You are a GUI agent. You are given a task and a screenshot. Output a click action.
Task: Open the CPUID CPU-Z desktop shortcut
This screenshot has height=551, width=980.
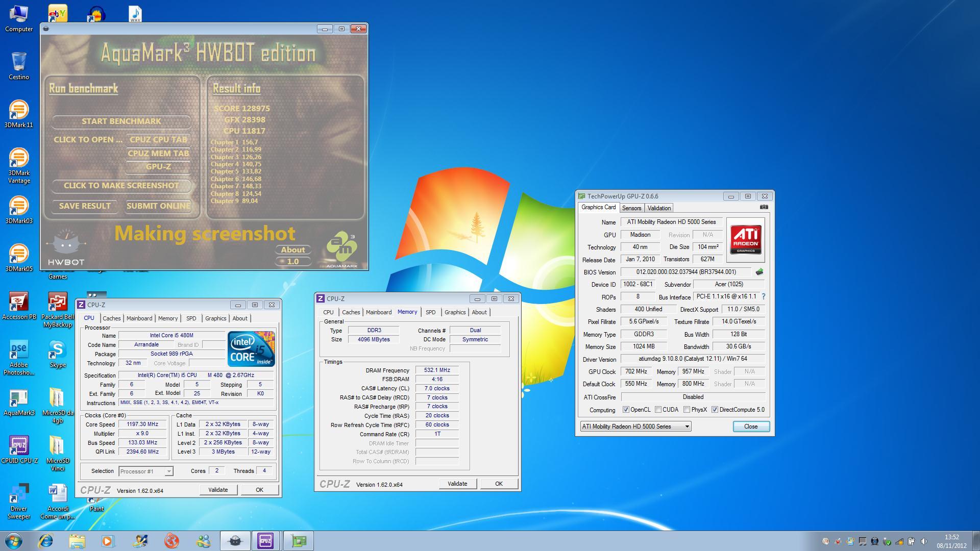click(x=19, y=449)
